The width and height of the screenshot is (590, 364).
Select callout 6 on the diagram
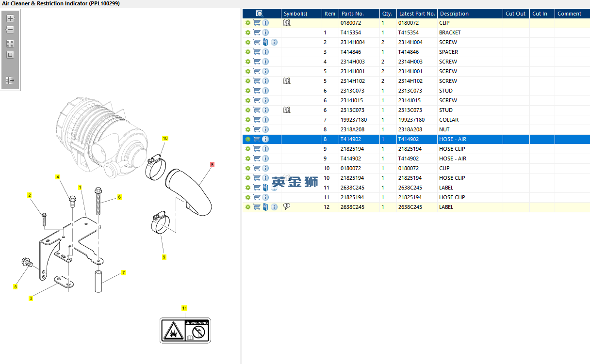[119, 197]
